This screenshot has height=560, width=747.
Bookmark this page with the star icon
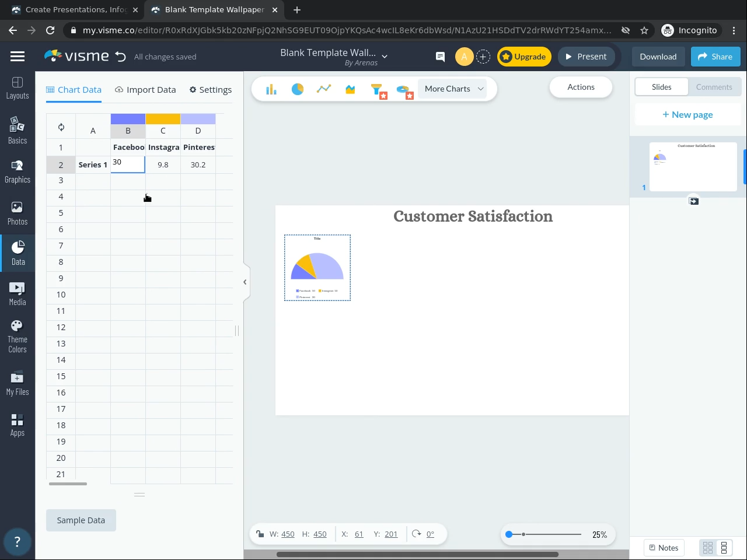click(x=644, y=30)
